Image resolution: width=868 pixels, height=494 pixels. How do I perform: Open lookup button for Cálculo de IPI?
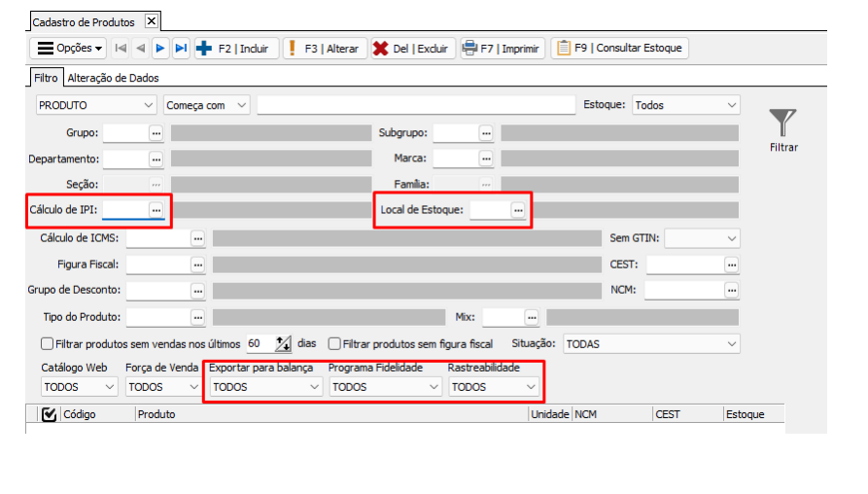(156, 209)
